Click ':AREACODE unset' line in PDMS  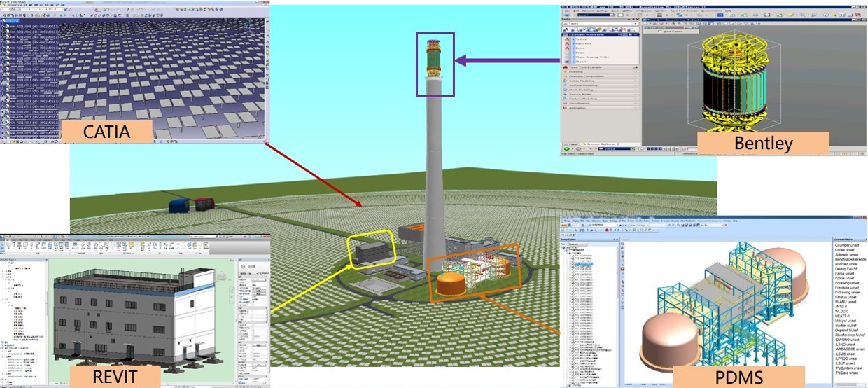coord(849,349)
